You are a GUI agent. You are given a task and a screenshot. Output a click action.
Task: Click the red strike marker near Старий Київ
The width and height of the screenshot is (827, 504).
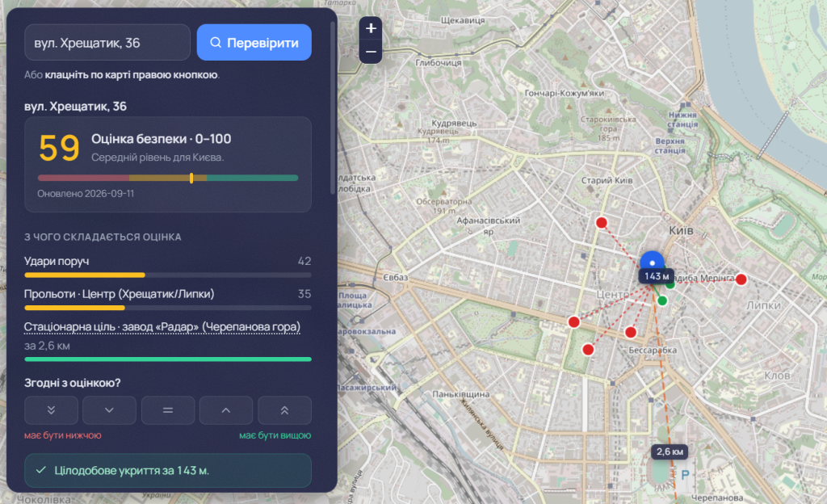[601, 222]
